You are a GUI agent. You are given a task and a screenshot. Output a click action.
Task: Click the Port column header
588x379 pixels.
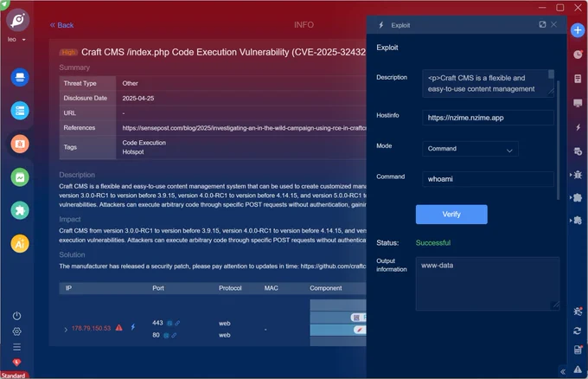click(158, 288)
